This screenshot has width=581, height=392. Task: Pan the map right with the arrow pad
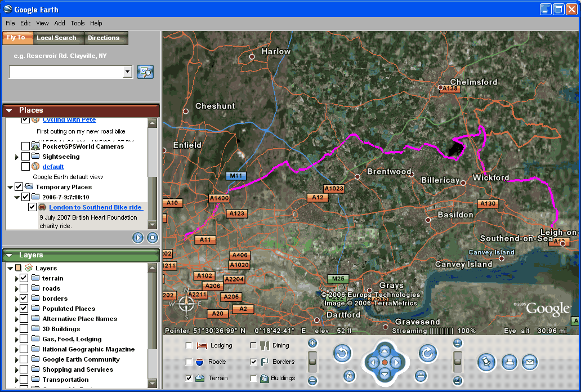[396, 362]
